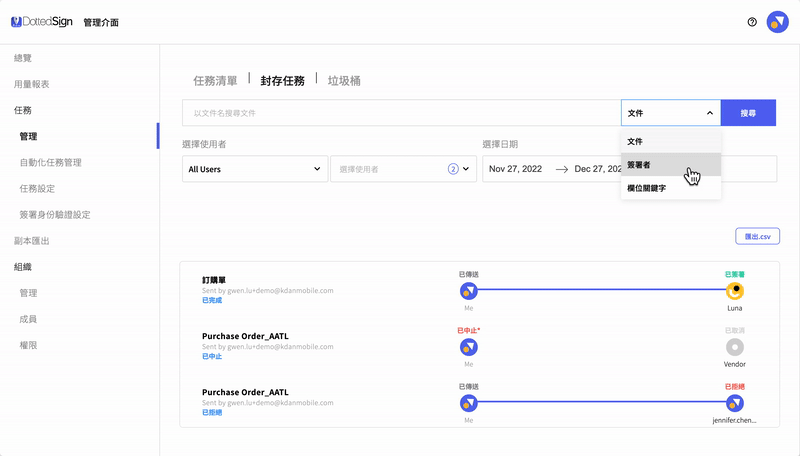Open the 訂購單 task title
This screenshot has width=800, height=456.
pyautogui.click(x=214, y=280)
